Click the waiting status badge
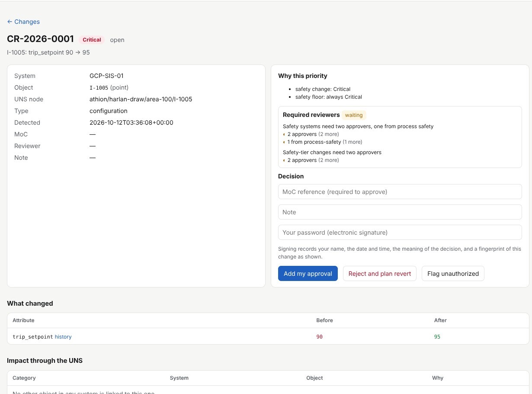Image resolution: width=532 pixels, height=394 pixels. click(354, 115)
